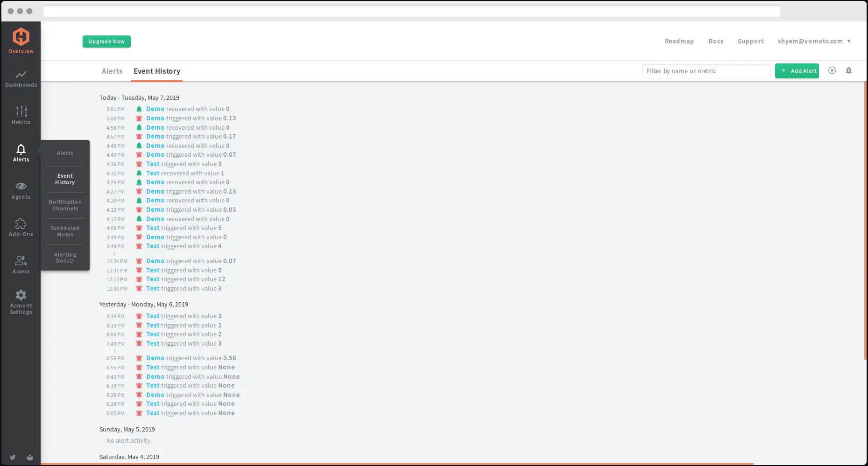Click the Twitter icon at sidebar bottom
This screenshot has width=868, height=466.
(13, 457)
